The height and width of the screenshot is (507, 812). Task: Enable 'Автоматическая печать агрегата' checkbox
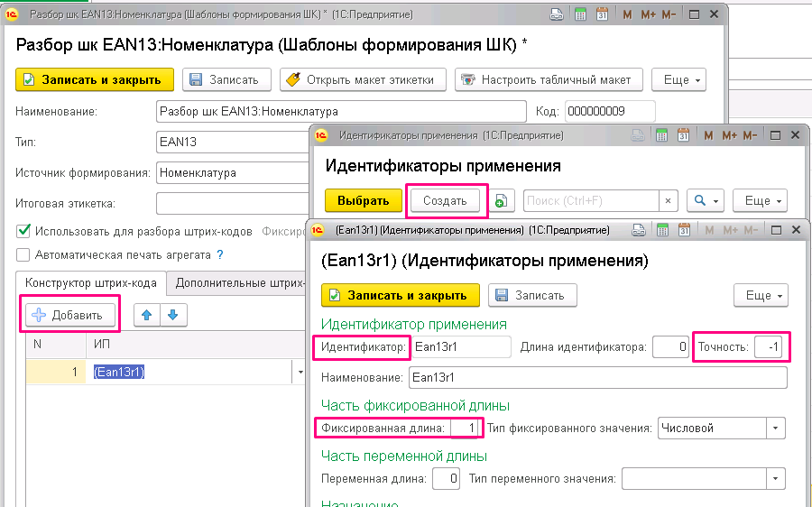point(23,254)
